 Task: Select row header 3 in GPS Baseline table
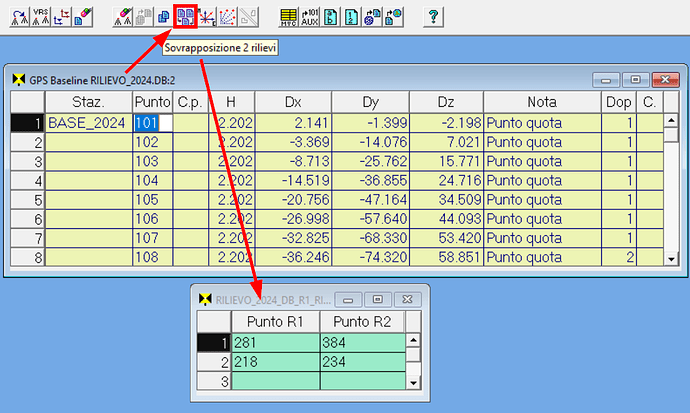coord(28,161)
